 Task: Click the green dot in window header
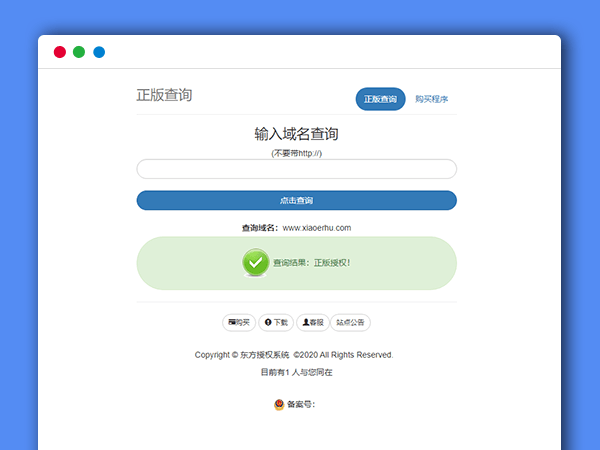point(79,52)
